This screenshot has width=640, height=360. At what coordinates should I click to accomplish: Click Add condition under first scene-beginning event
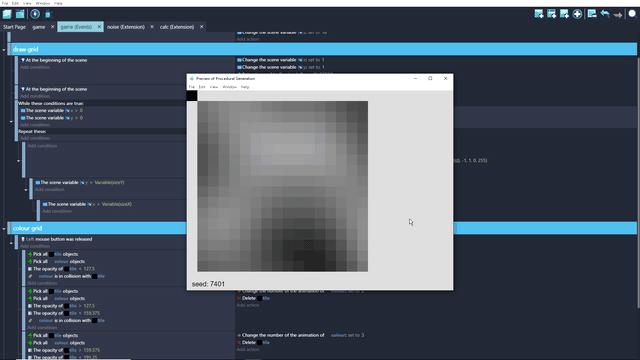pos(35,67)
